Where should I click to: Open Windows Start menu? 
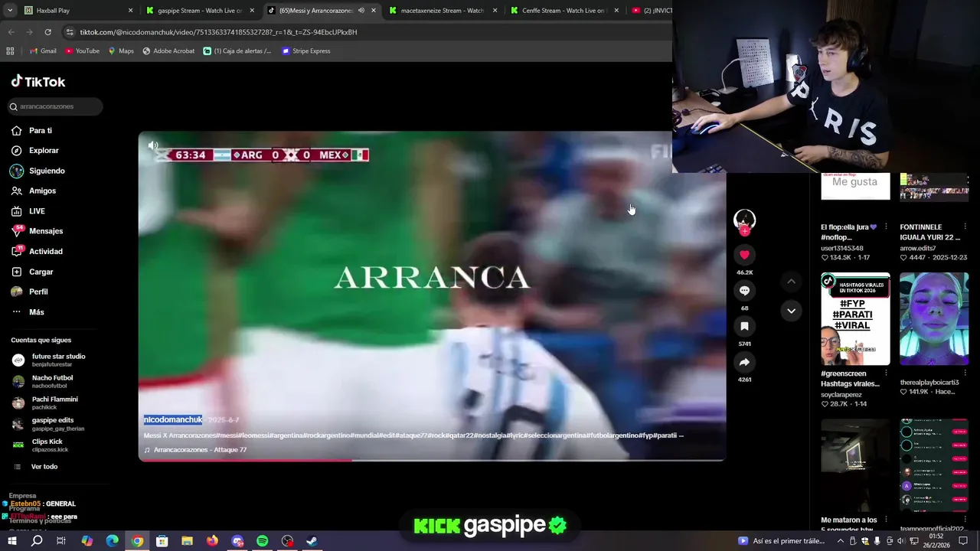click(12, 541)
